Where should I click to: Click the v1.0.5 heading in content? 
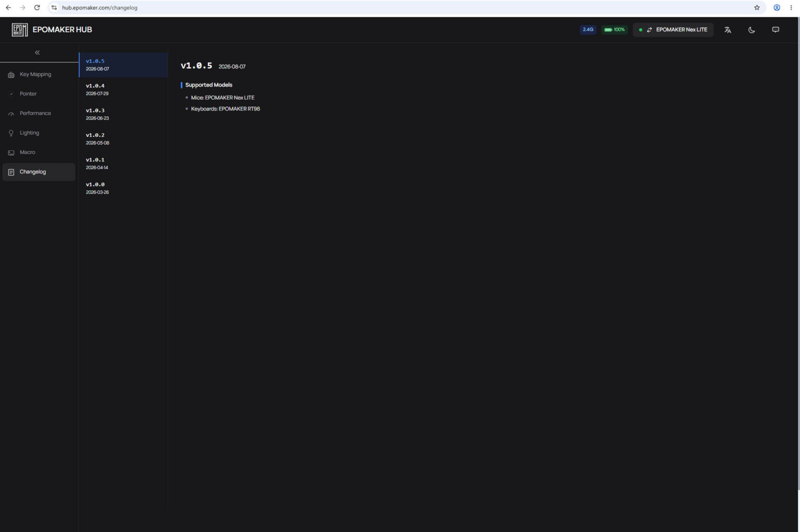coord(196,66)
